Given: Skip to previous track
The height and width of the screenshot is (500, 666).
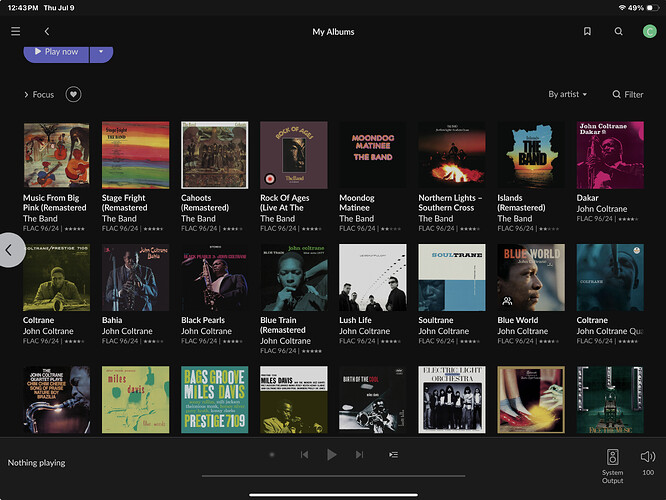Looking at the screenshot, I should pos(304,455).
